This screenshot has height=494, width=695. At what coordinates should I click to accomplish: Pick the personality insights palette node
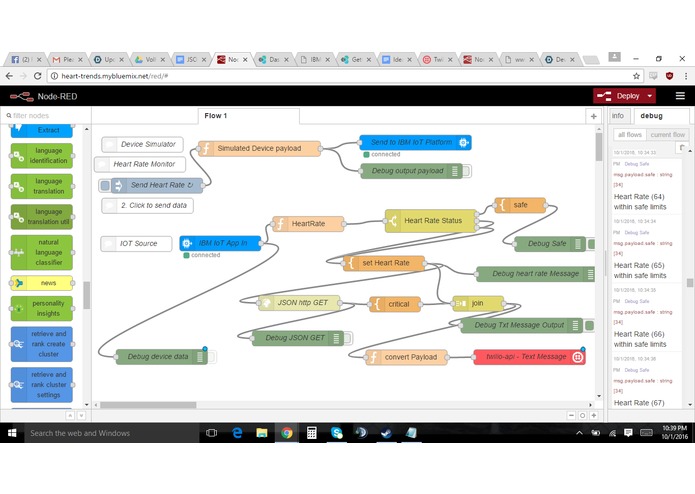point(42,309)
